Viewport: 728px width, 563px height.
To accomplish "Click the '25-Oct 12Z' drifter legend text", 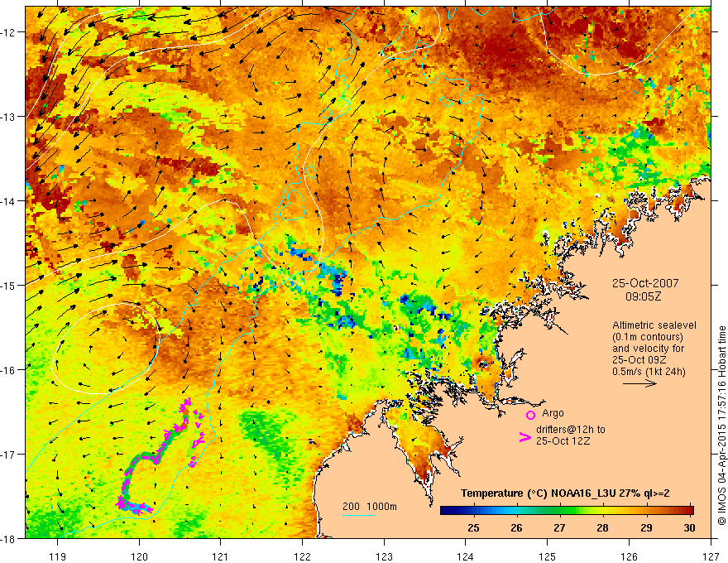I will 563,440.
